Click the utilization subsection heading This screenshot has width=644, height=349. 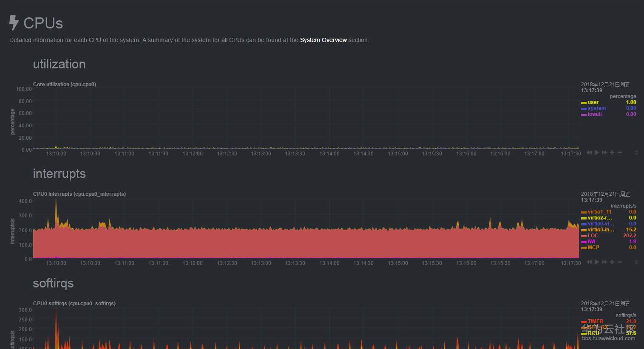coord(59,64)
